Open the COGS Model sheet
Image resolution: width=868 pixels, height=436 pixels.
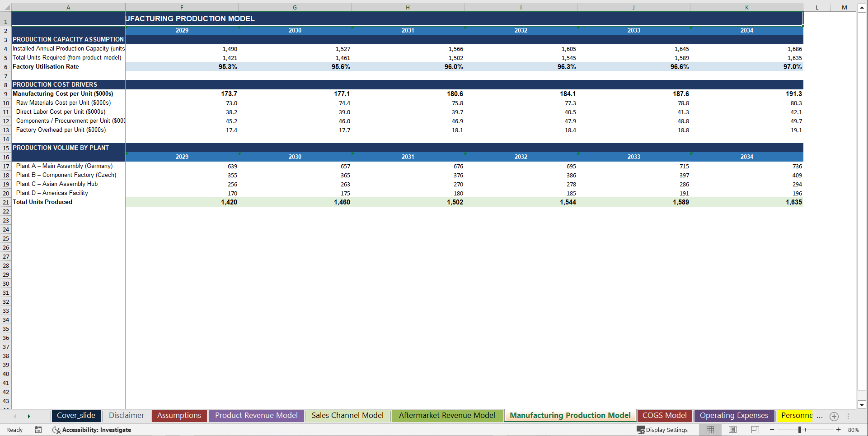pyautogui.click(x=664, y=416)
